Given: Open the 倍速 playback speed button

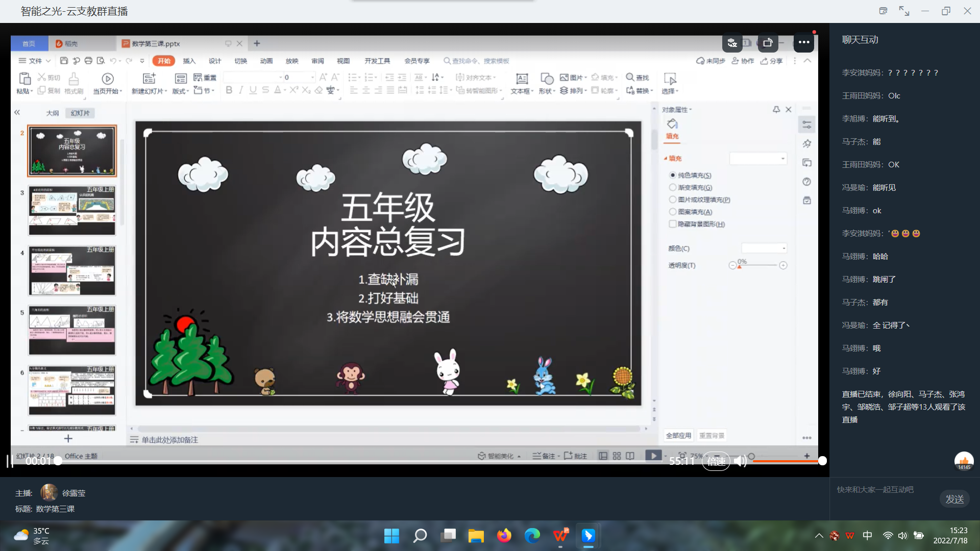Looking at the screenshot, I should (716, 461).
